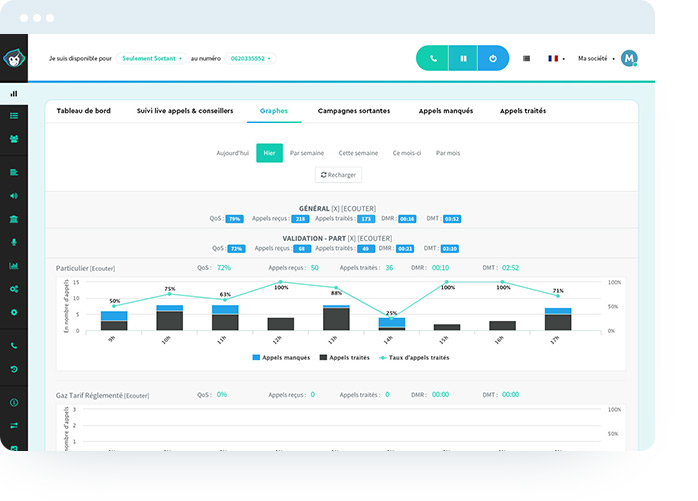
Task: Click [Ecouter] next to Gaz Tarif Réglementé
Action: [137, 395]
